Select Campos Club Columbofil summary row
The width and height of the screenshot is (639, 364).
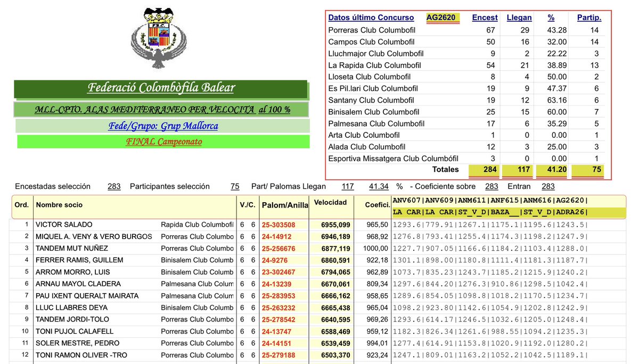point(467,42)
